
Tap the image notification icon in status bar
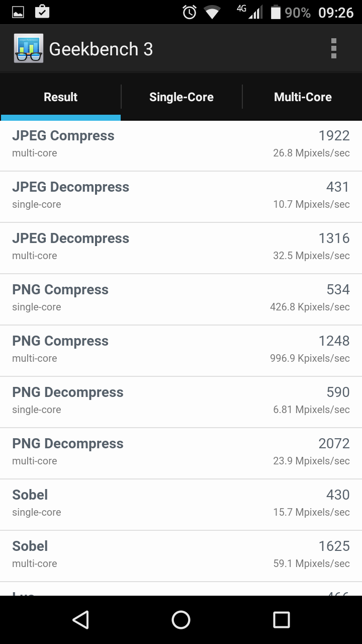pyautogui.click(x=18, y=12)
